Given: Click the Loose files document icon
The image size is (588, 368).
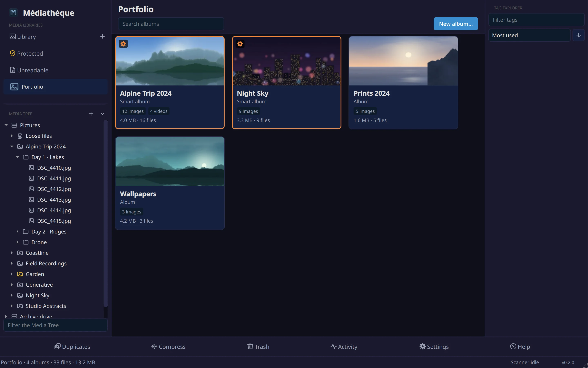Looking at the screenshot, I should (x=20, y=136).
